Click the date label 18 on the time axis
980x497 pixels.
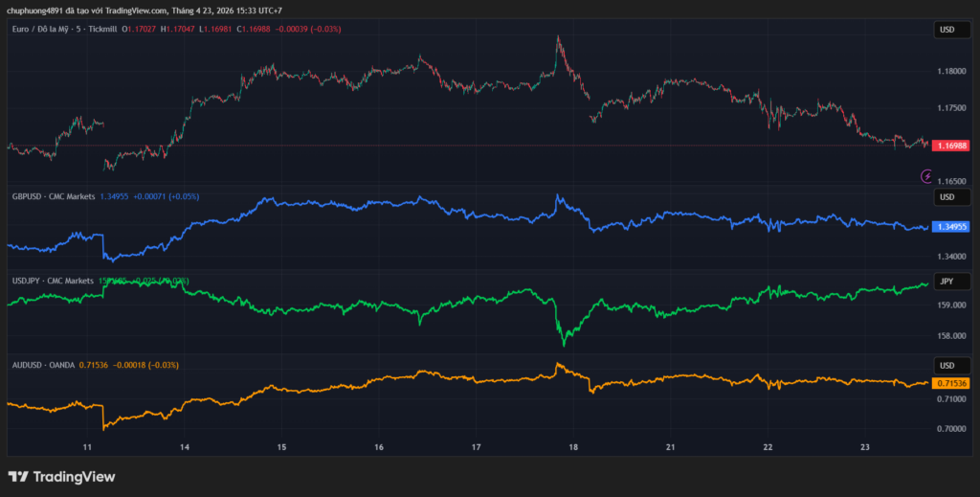tap(573, 447)
